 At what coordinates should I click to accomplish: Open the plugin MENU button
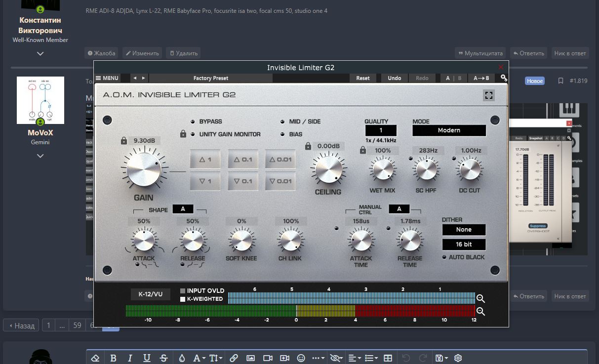coord(107,78)
